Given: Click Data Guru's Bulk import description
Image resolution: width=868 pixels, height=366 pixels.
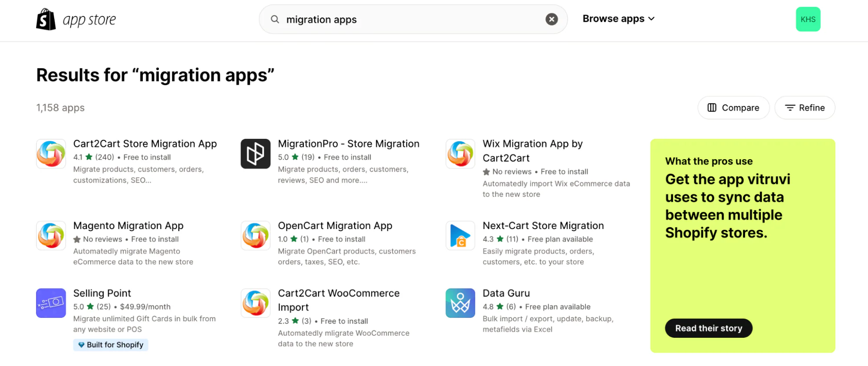Looking at the screenshot, I should click(x=548, y=324).
